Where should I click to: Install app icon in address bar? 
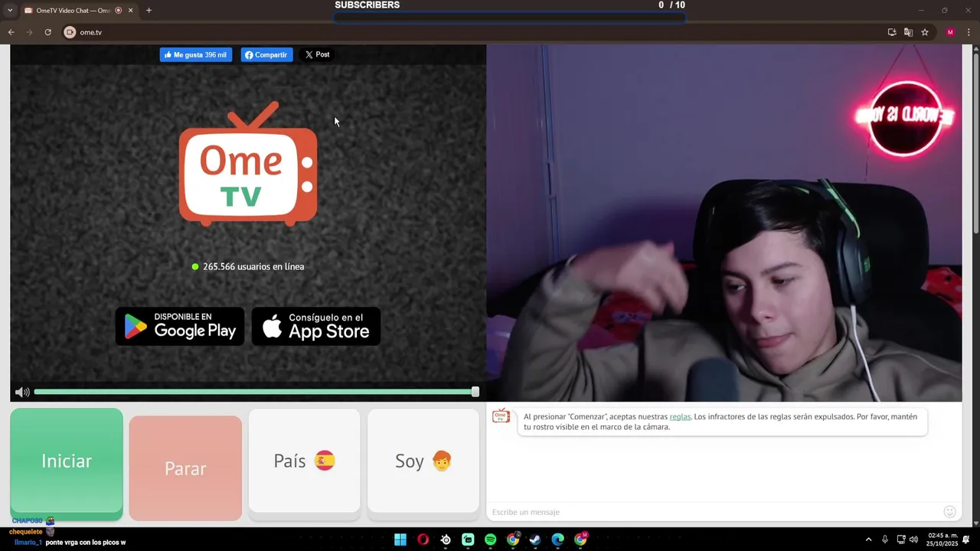click(x=892, y=32)
